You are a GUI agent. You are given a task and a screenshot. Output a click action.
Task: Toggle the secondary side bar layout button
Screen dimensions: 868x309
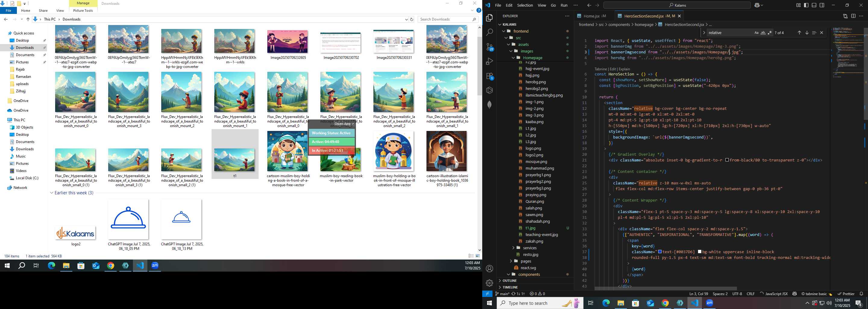point(822,5)
